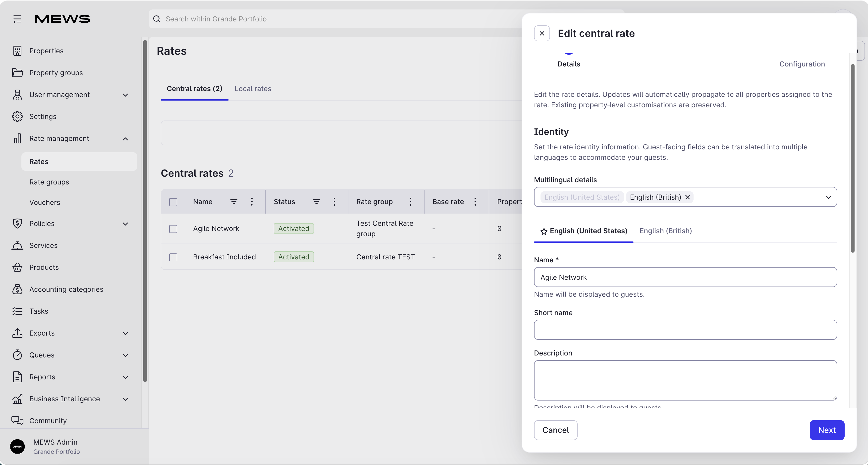Image resolution: width=868 pixels, height=465 pixels.
Task: Open Breakfast Included rate in table
Action: click(224, 257)
